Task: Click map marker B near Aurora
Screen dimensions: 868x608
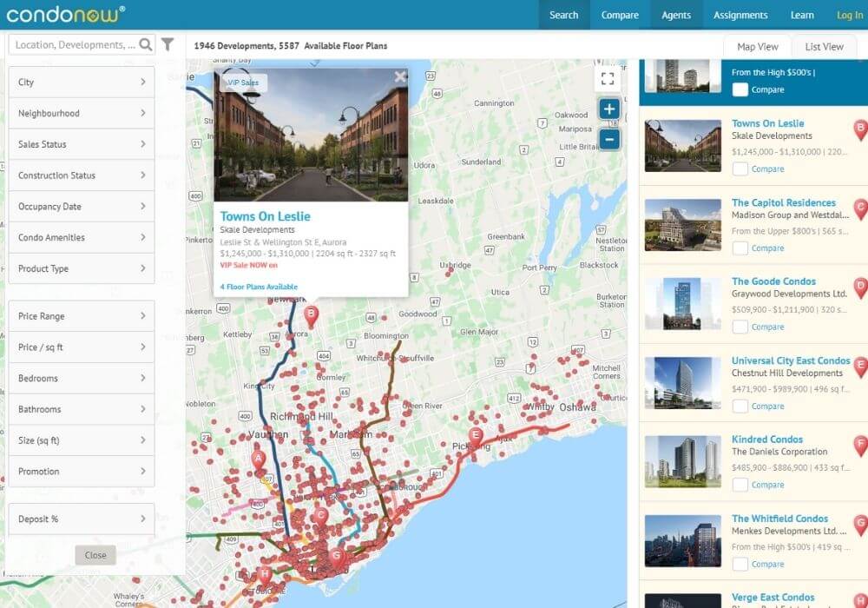Action: pyautogui.click(x=311, y=315)
